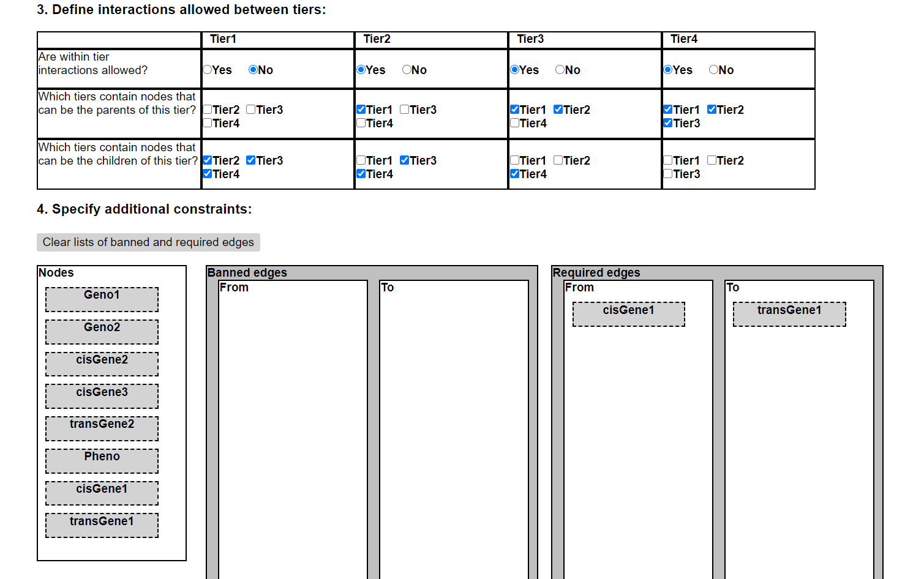Uncheck Tier4 as child of Tier3
The width and height of the screenshot is (924, 579).
514,174
